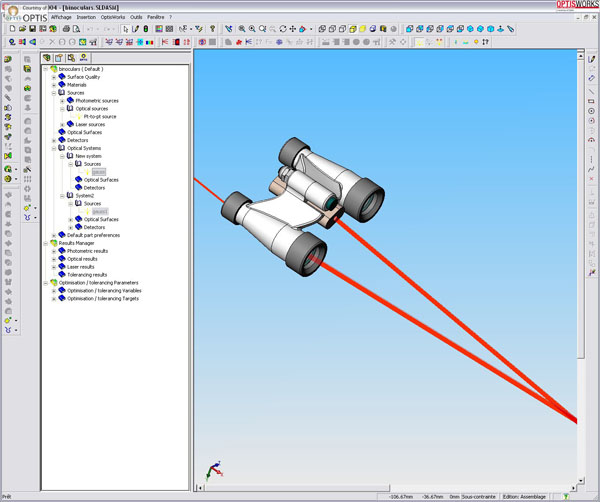Click the RGB color bar spectrum icon
Screen dimensions: 600x502
click(150, 42)
